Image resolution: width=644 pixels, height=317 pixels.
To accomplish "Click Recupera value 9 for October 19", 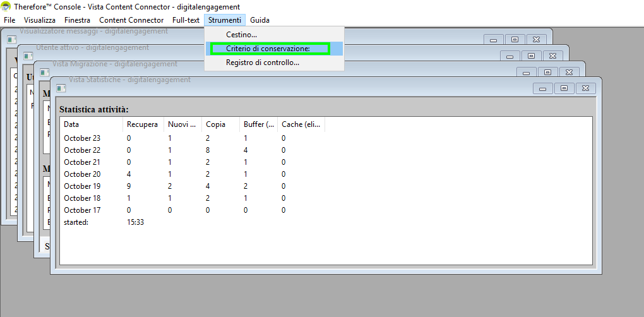I will 129,186.
